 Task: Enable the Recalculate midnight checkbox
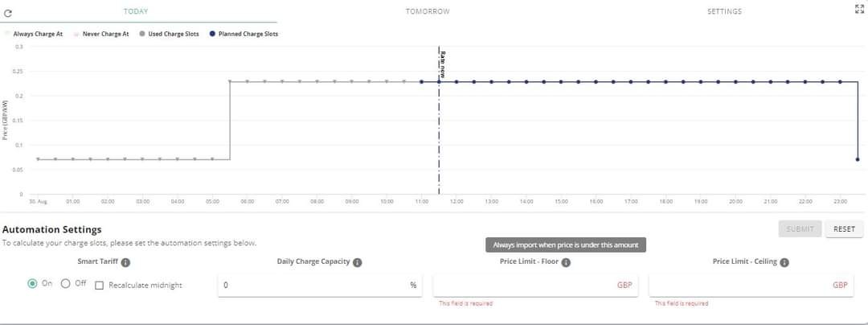100,285
